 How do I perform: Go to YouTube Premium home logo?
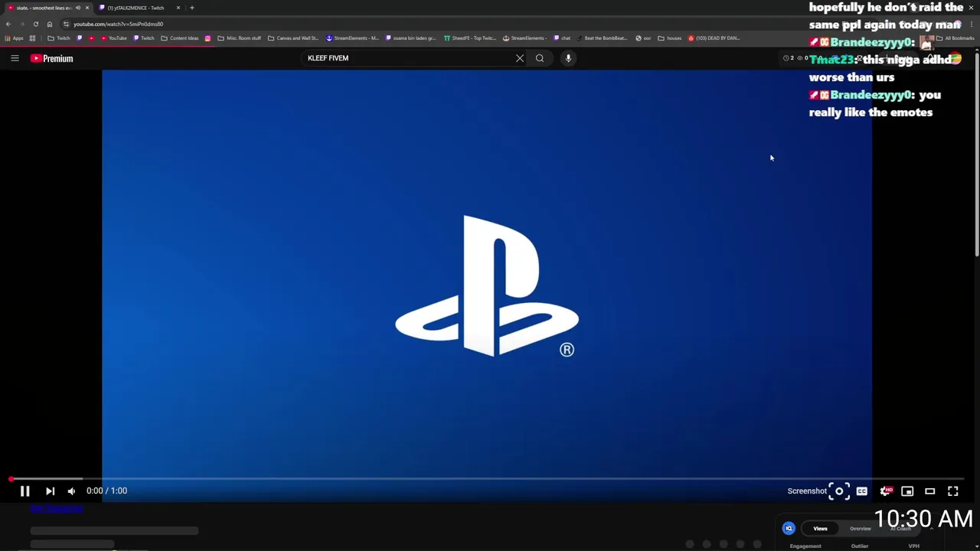pos(52,58)
